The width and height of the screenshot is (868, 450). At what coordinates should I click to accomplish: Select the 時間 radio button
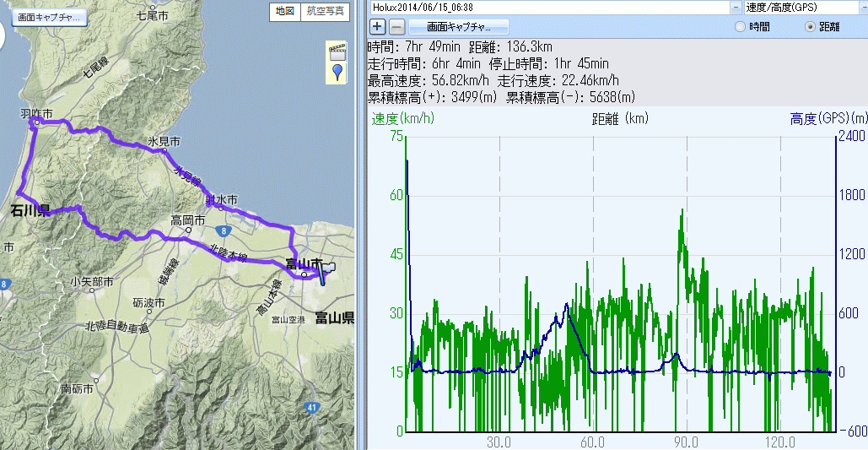[741, 27]
